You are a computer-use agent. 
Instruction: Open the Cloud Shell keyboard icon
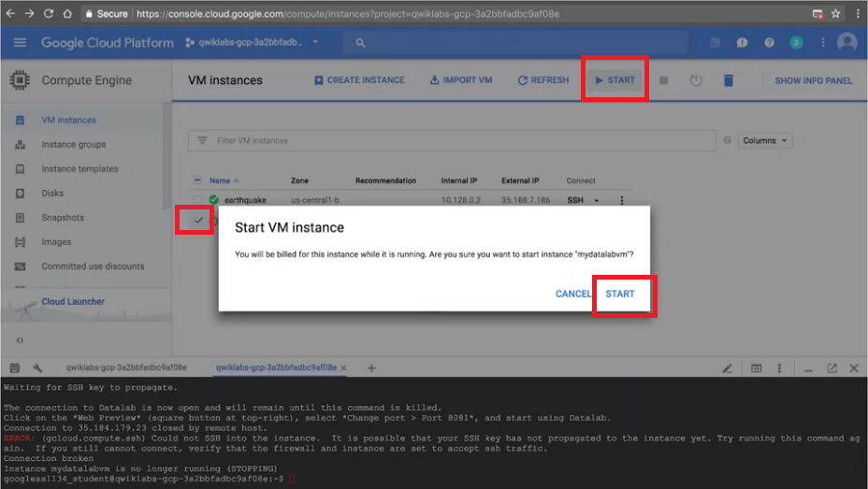tap(15, 367)
